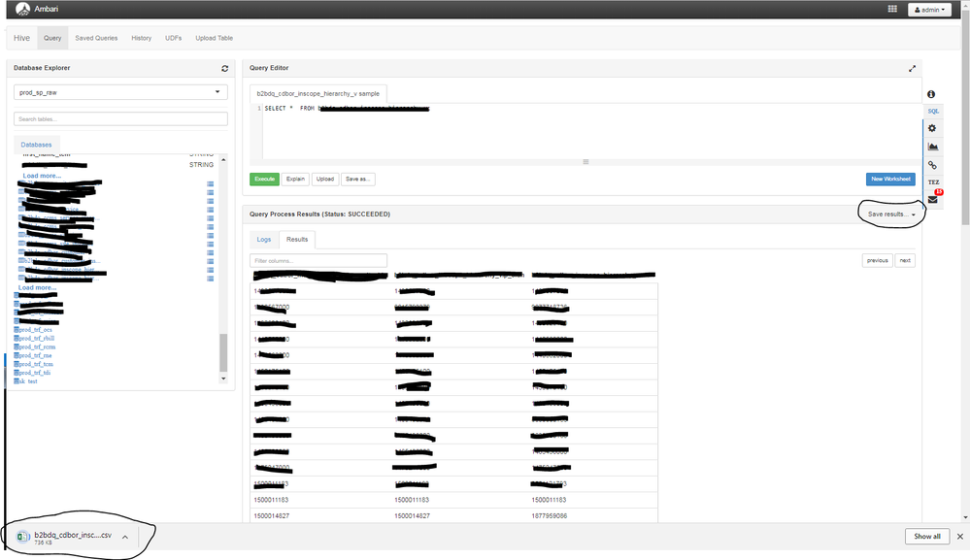Viewport: 970px width, 560px height.
Task: Open the views grid icon in the header
Action: (892, 10)
